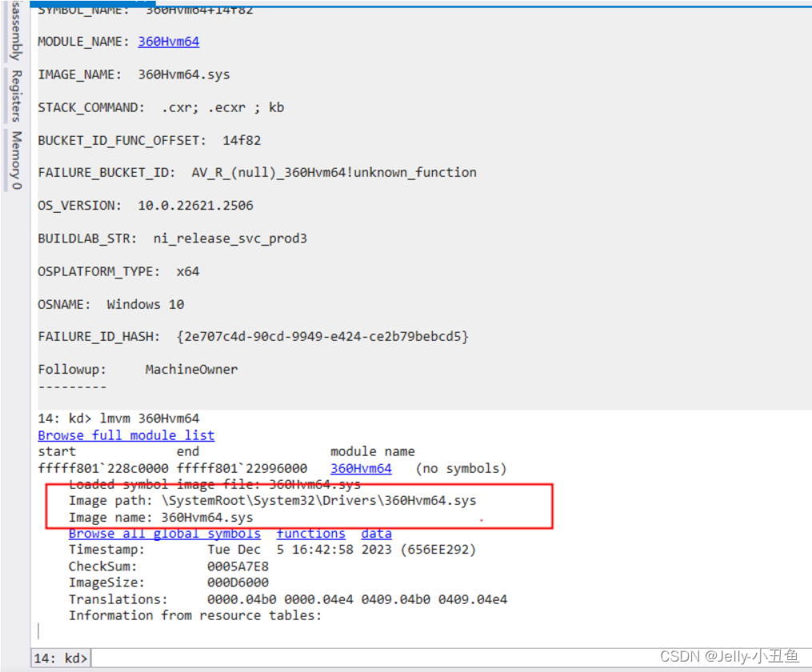The width and height of the screenshot is (812, 672).
Task: Click Browse full module list link
Action: [126, 434]
